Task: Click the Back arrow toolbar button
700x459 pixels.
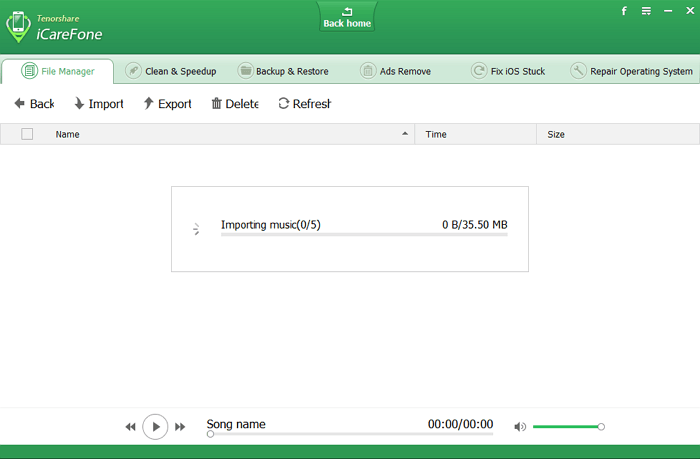Action: pos(34,104)
